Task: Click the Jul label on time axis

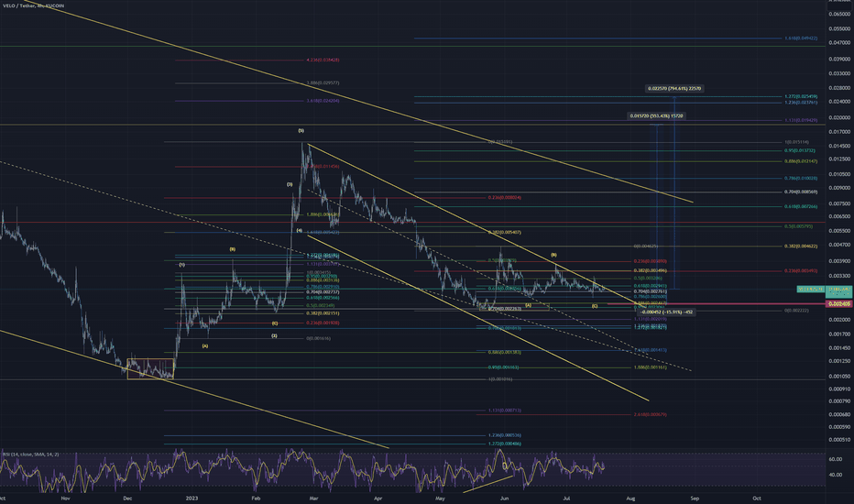Action: coord(566,498)
